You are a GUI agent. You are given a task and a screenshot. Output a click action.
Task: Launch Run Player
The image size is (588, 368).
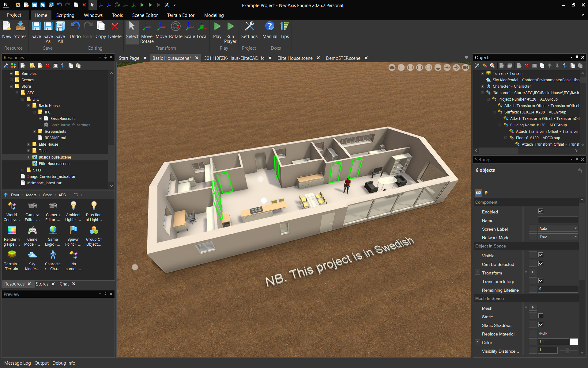(230, 32)
